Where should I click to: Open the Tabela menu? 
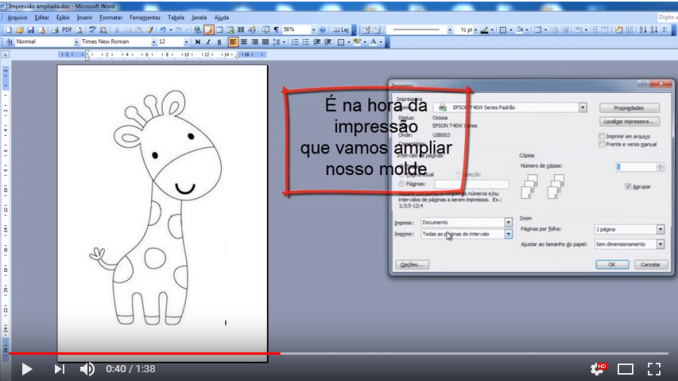pyautogui.click(x=176, y=18)
